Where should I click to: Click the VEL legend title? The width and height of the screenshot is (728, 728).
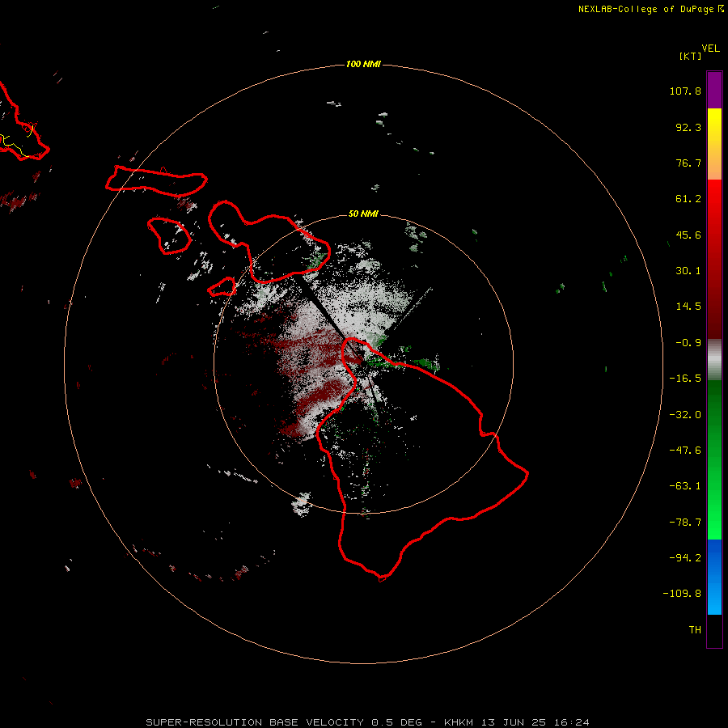tap(711, 49)
